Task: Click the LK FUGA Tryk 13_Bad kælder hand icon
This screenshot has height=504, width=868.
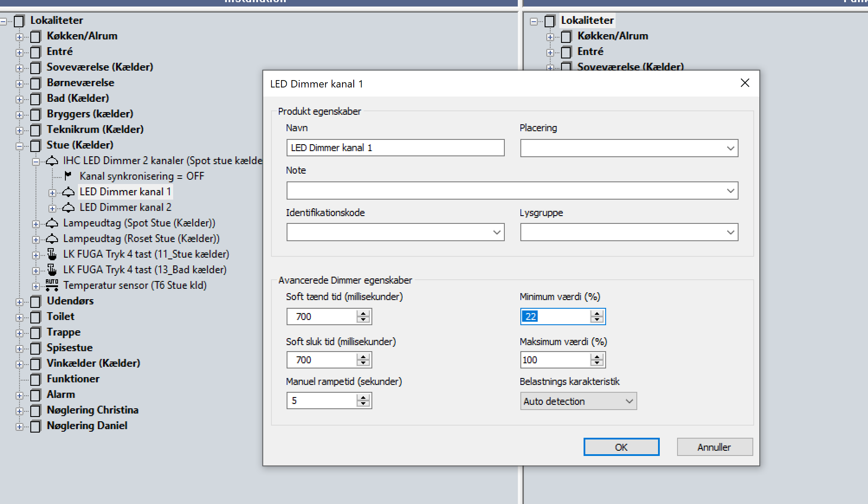Action: (x=52, y=270)
